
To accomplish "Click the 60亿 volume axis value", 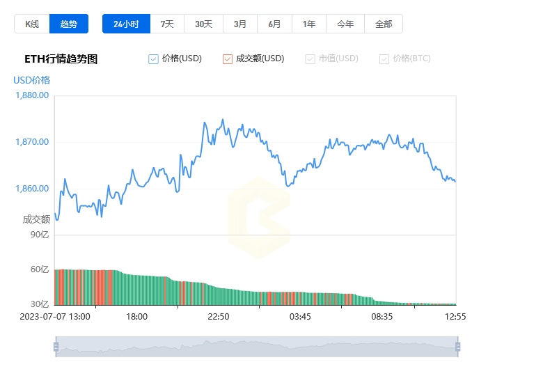I will (40, 269).
